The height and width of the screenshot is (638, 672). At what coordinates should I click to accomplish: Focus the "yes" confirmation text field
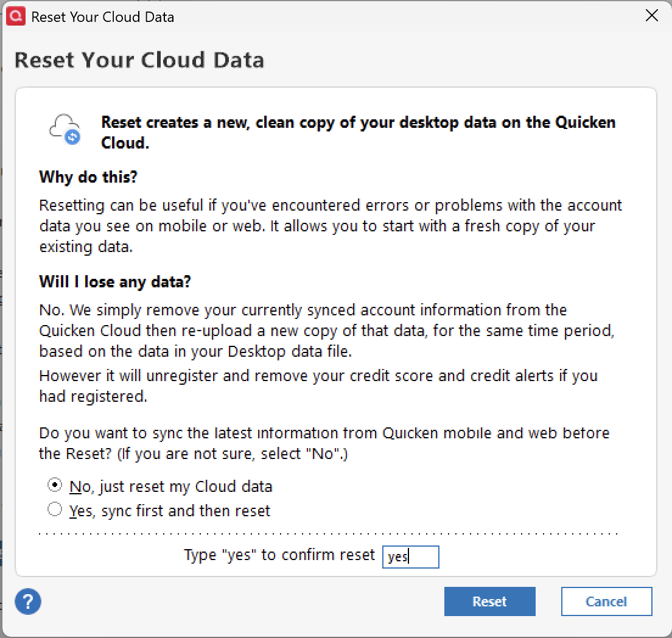410,556
